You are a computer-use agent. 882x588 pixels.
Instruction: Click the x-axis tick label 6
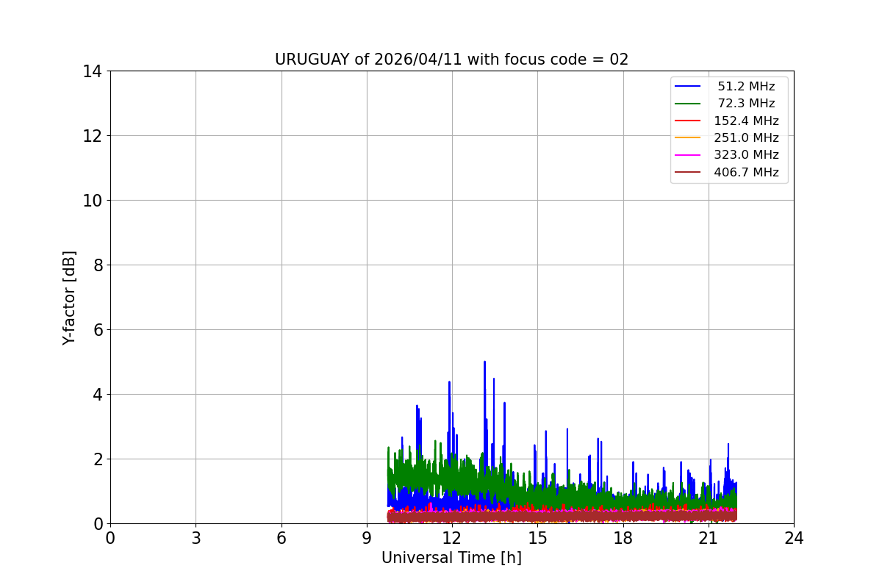282,538
